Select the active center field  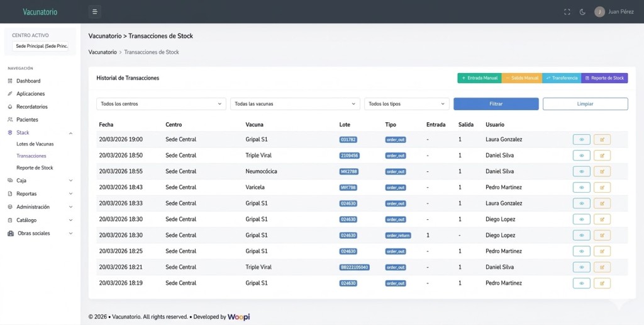tap(41, 46)
